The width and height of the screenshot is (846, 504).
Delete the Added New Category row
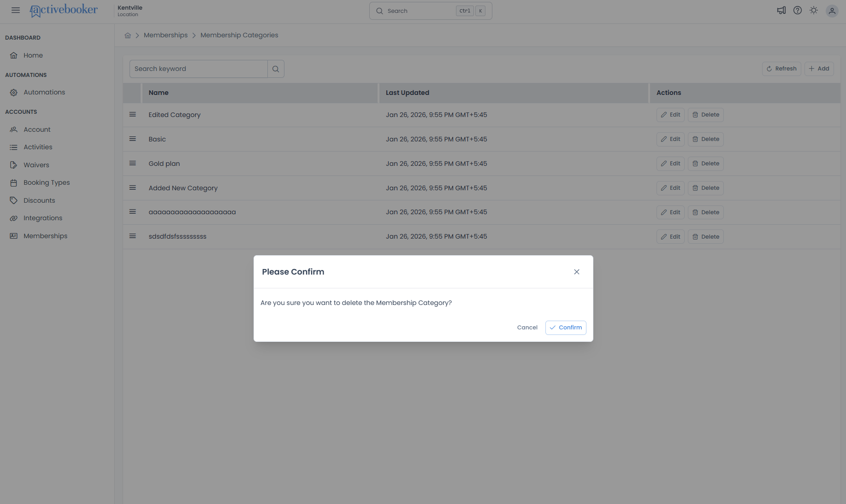[705, 188]
